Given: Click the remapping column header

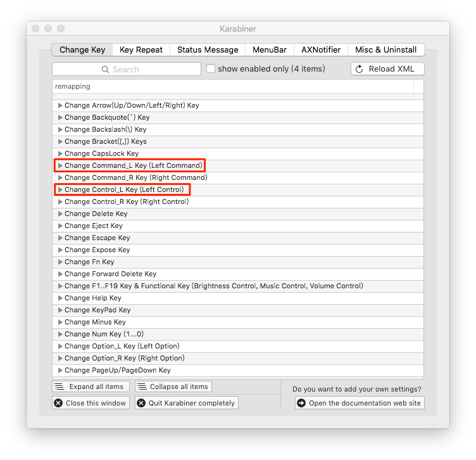Looking at the screenshot, I should pyautogui.click(x=233, y=87).
